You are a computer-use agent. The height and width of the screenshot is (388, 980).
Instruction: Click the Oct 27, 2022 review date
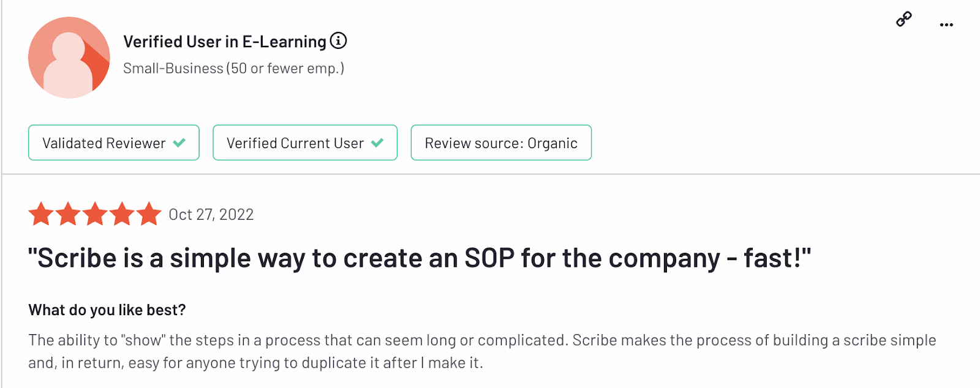[211, 215]
